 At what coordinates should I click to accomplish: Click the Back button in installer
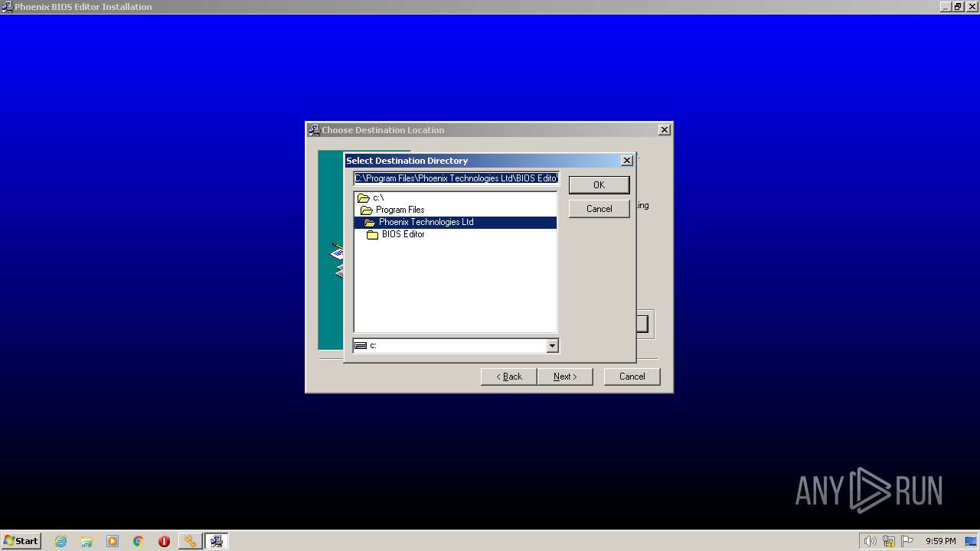pos(508,377)
